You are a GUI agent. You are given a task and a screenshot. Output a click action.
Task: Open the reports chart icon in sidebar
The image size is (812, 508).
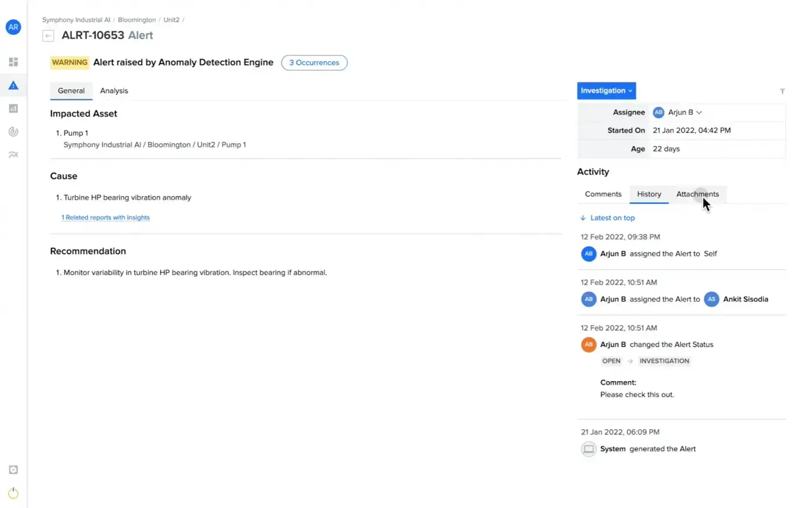(x=13, y=108)
